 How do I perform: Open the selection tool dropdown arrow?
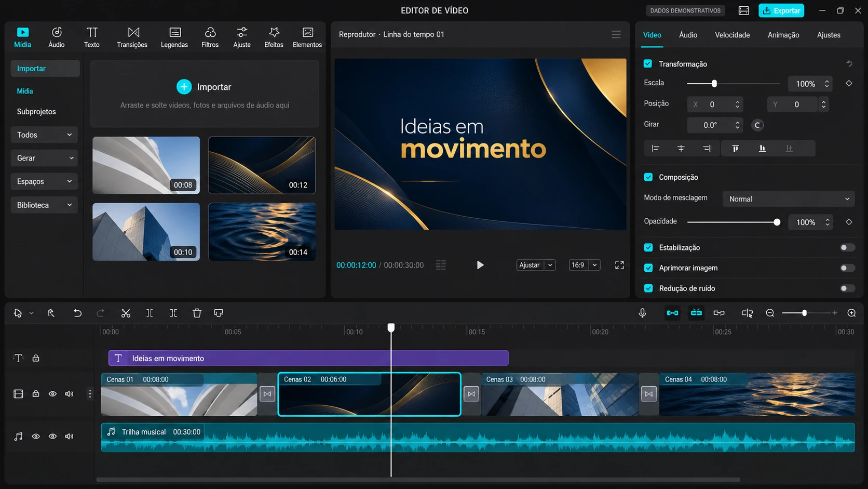tap(31, 313)
